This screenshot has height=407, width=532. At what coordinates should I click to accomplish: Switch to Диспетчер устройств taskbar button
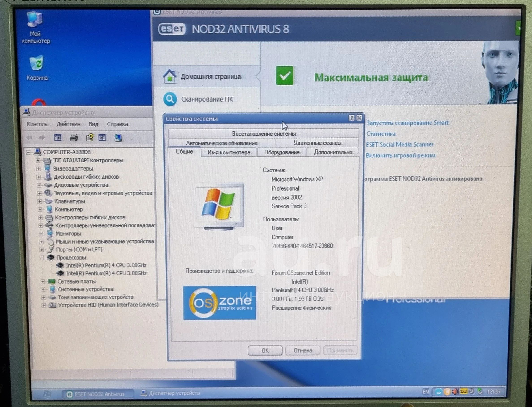tap(171, 393)
